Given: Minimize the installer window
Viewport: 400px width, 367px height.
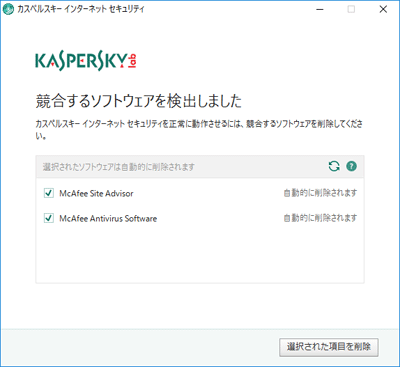Looking at the screenshot, I should (x=320, y=9).
